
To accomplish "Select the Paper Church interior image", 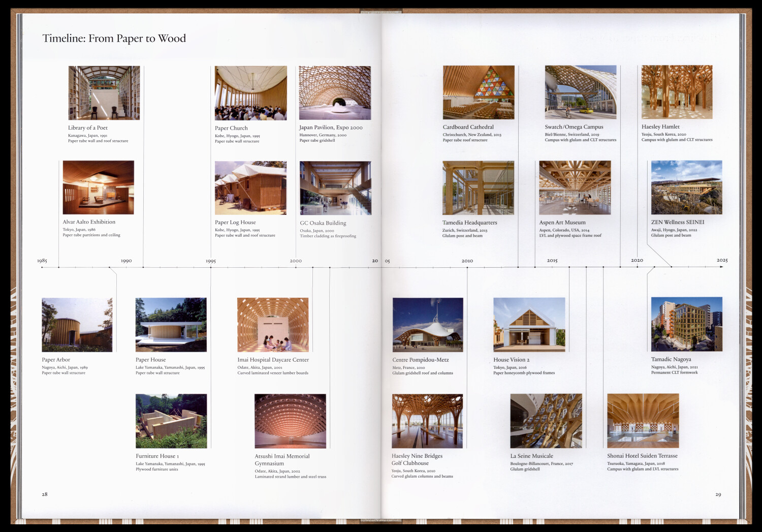I will (x=250, y=93).
